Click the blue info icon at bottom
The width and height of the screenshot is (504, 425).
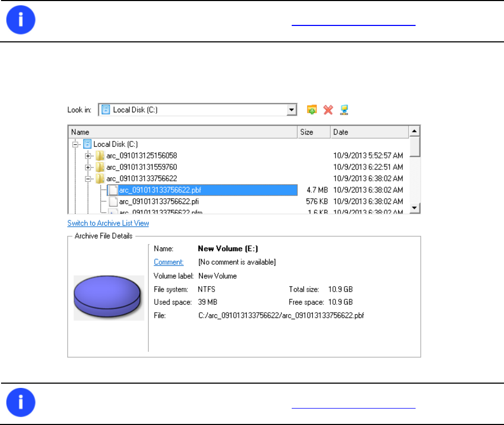tap(21, 403)
